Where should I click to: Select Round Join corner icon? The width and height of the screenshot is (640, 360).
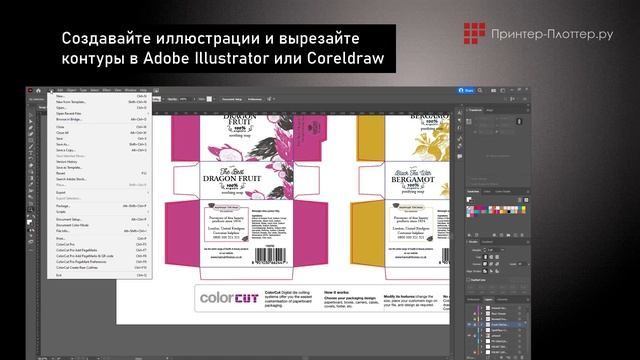tap(491, 264)
